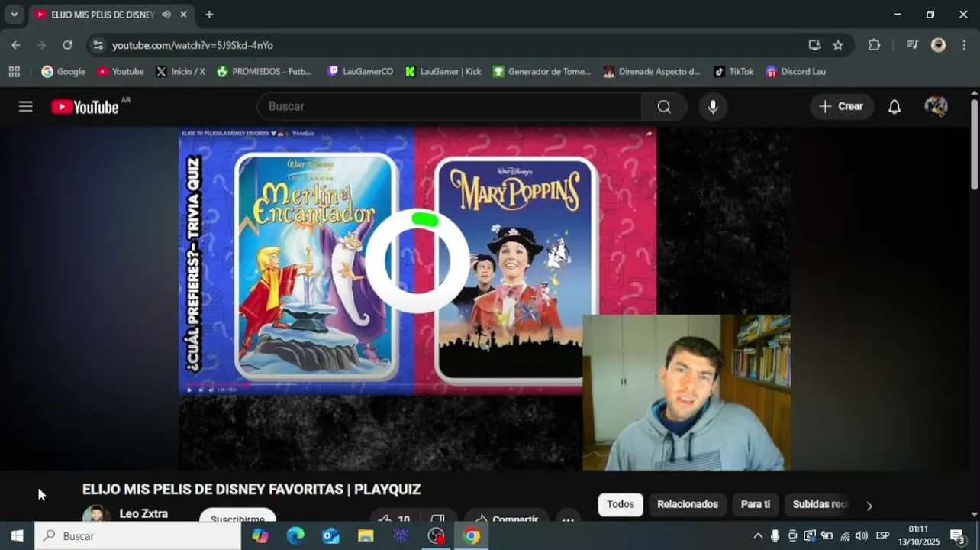980x550 pixels.
Task: Open the volume tray icon
Action: pyautogui.click(x=862, y=535)
